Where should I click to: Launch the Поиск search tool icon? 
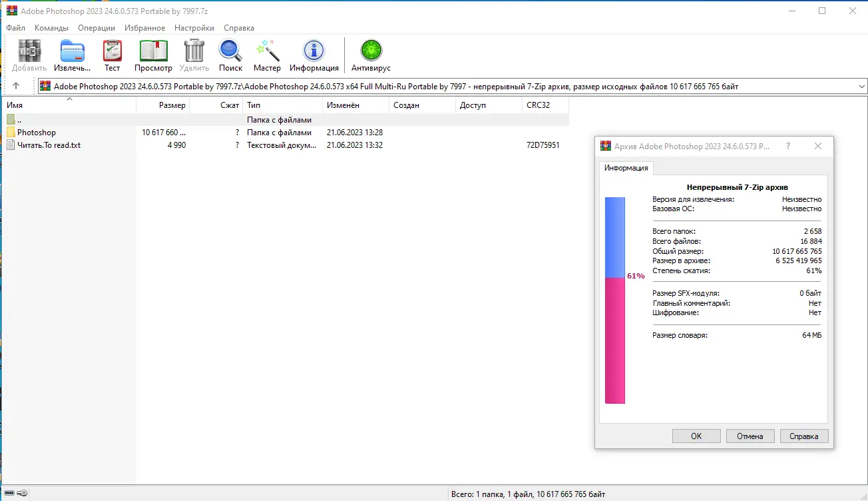pyautogui.click(x=230, y=50)
